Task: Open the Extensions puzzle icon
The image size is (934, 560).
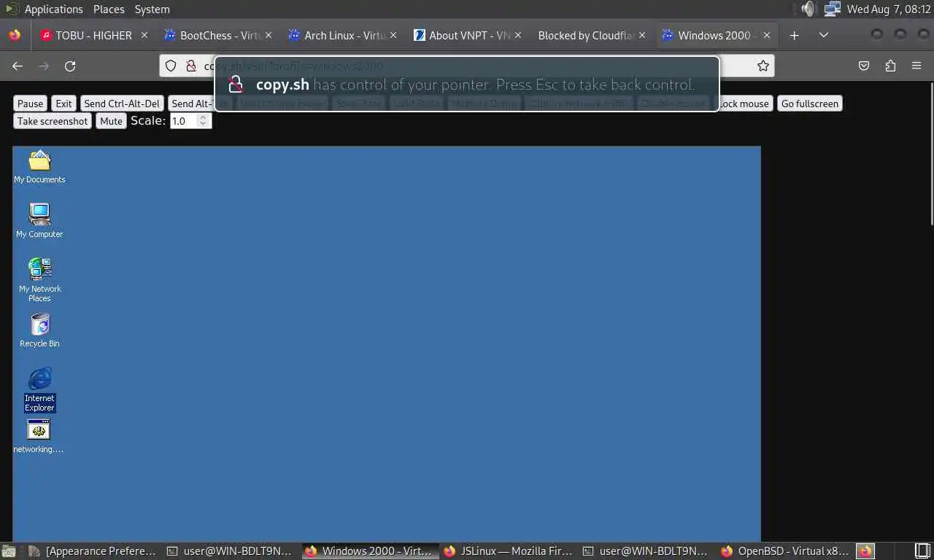Action: point(890,66)
